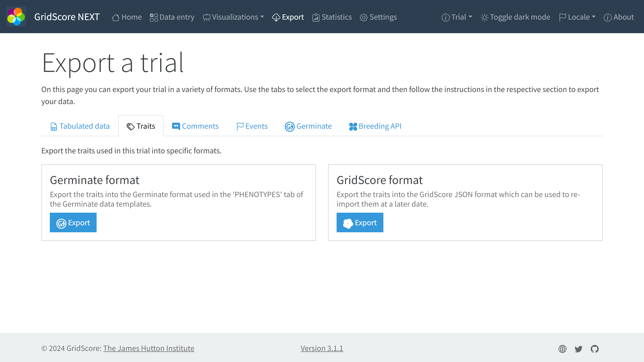Click the Germinate export icon

coord(61,223)
